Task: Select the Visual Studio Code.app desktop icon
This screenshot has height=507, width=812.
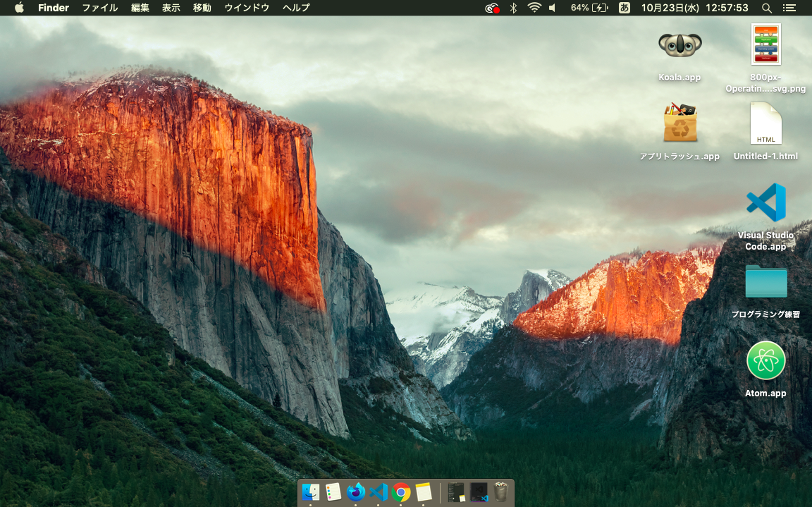Action: (766, 202)
